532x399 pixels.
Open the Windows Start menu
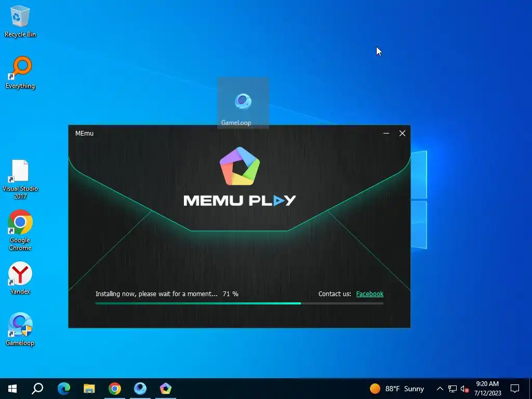point(12,389)
